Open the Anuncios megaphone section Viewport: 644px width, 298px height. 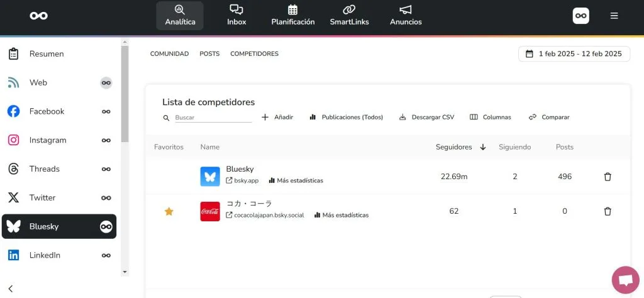[406, 15]
